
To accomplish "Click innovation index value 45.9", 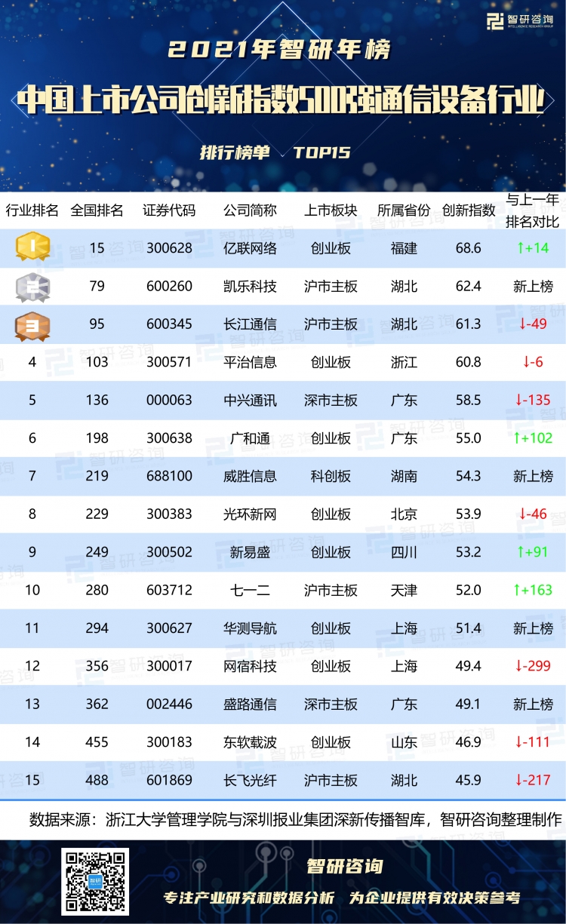I will coord(469,780).
